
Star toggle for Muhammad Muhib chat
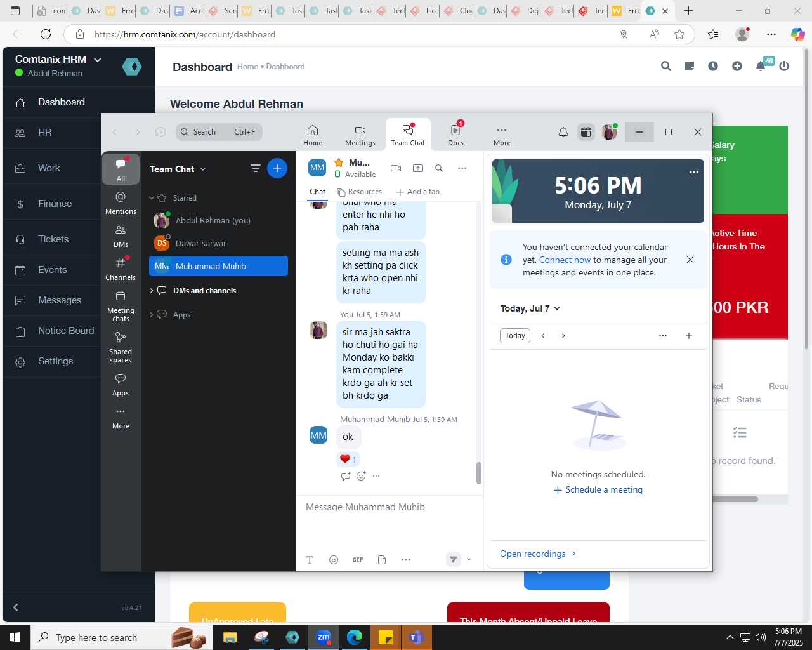[x=339, y=162]
